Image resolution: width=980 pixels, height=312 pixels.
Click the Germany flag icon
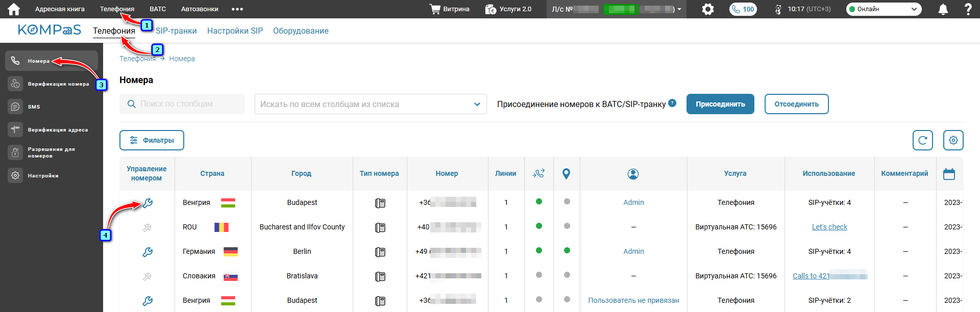pos(231,252)
